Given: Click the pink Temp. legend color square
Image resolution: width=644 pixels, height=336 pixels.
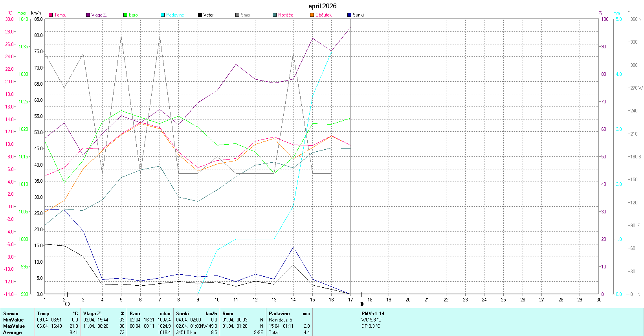Looking at the screenshot, I should (x=51, y=15).
